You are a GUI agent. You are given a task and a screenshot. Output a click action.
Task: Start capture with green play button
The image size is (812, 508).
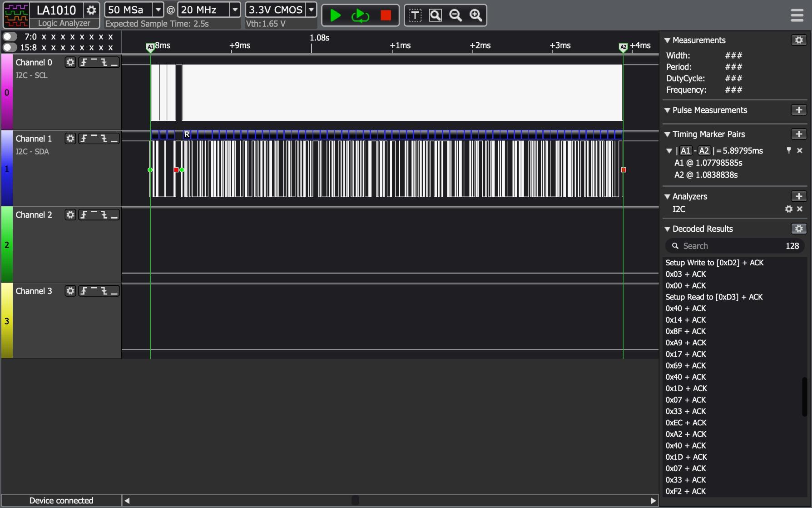tap(335, 15)
